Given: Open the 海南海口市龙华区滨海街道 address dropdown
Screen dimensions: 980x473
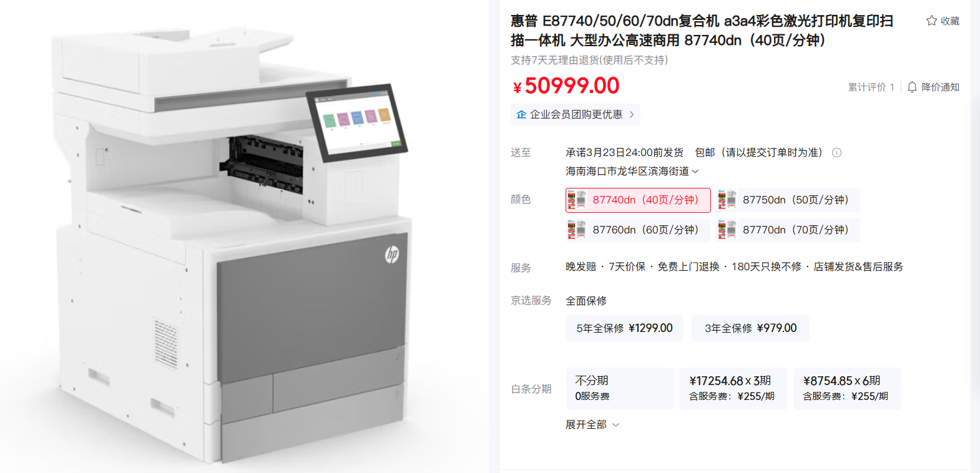Looking at the screenshot, I should (x=632, y=171).
